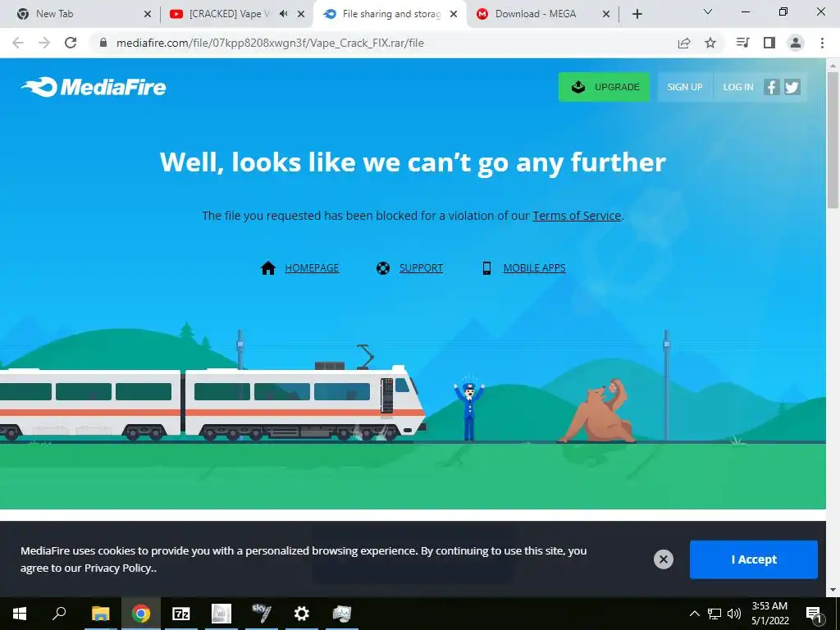
Task: Open a new browser tab with plus
Action: point(637,14)
